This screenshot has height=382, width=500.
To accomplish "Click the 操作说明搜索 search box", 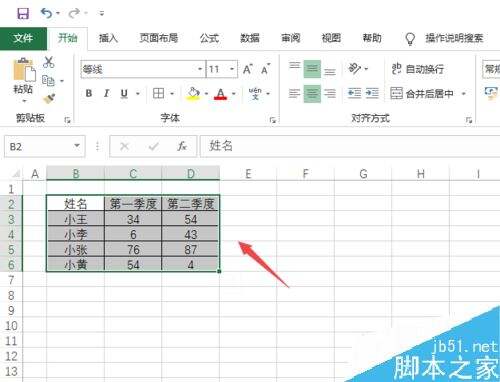I will coord(454,38).
